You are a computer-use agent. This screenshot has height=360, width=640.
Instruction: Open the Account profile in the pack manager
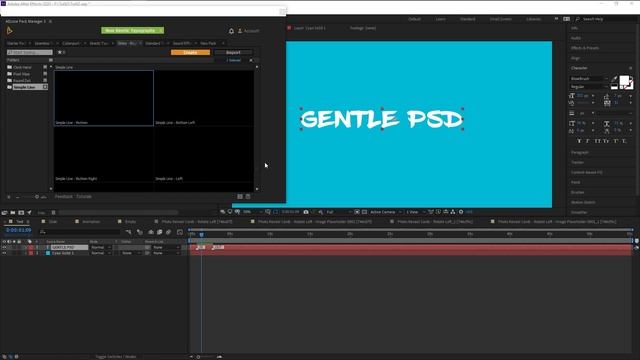click(249, 31)
